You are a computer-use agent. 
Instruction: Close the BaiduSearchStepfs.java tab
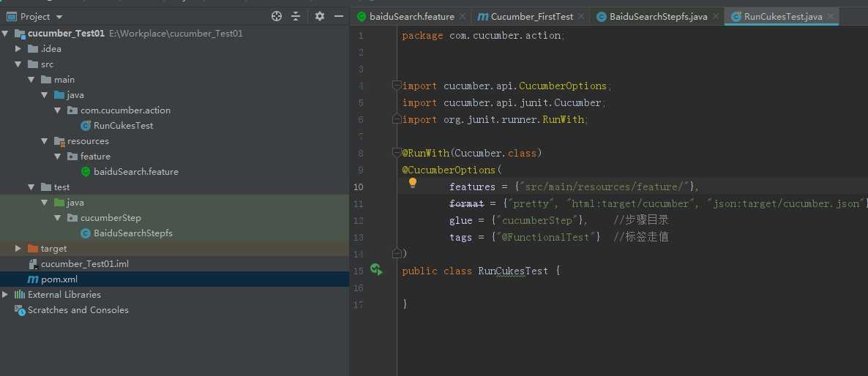(716, 16)
